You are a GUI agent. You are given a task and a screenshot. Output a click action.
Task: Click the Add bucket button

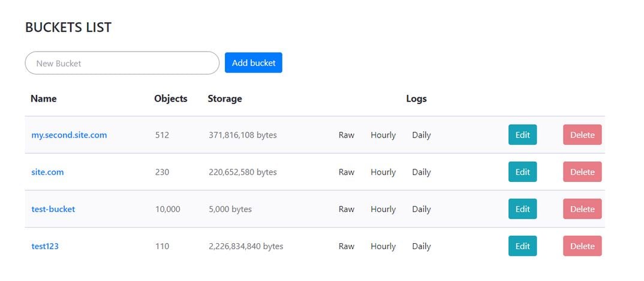[x=254, y=62]
